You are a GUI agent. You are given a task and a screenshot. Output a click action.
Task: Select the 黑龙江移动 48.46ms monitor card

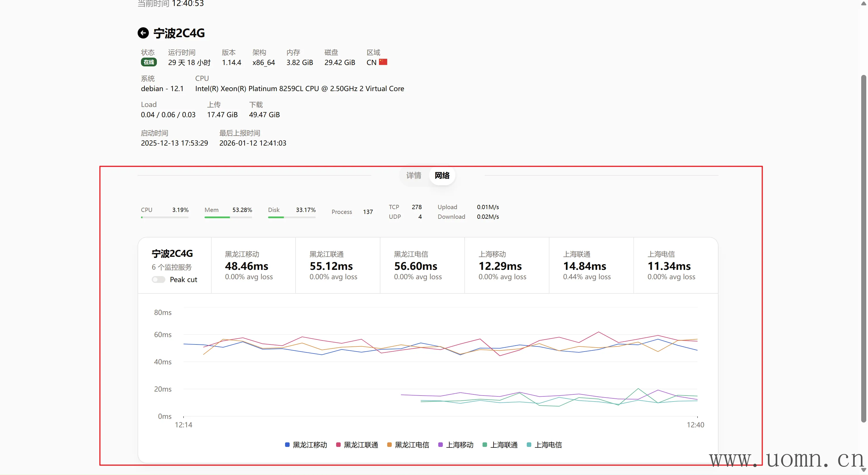(x=253, y=265)
